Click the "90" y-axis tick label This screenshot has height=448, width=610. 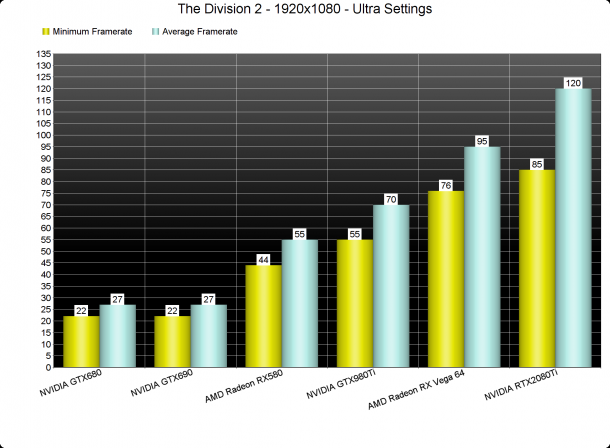46,159
